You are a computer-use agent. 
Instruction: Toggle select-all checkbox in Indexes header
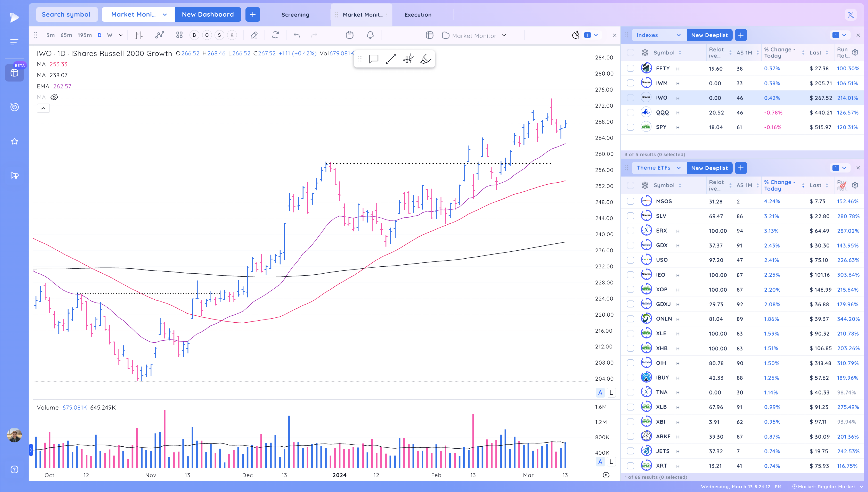[630, 52]
